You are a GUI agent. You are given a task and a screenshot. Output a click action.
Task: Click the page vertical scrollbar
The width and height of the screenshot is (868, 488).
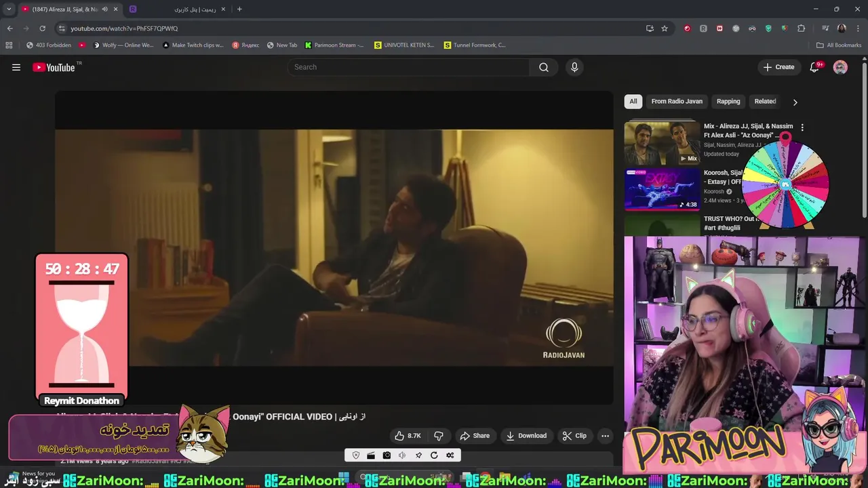[x=864, y=139]
